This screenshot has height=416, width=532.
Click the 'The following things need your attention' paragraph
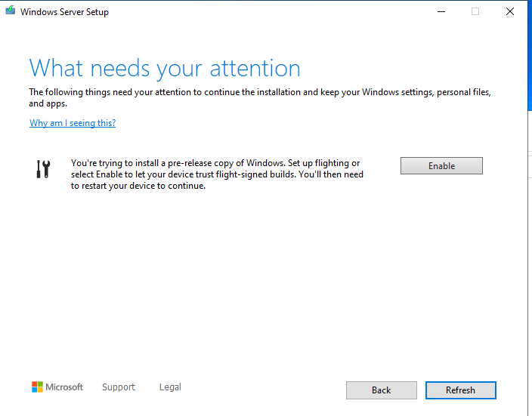(260, 97)
